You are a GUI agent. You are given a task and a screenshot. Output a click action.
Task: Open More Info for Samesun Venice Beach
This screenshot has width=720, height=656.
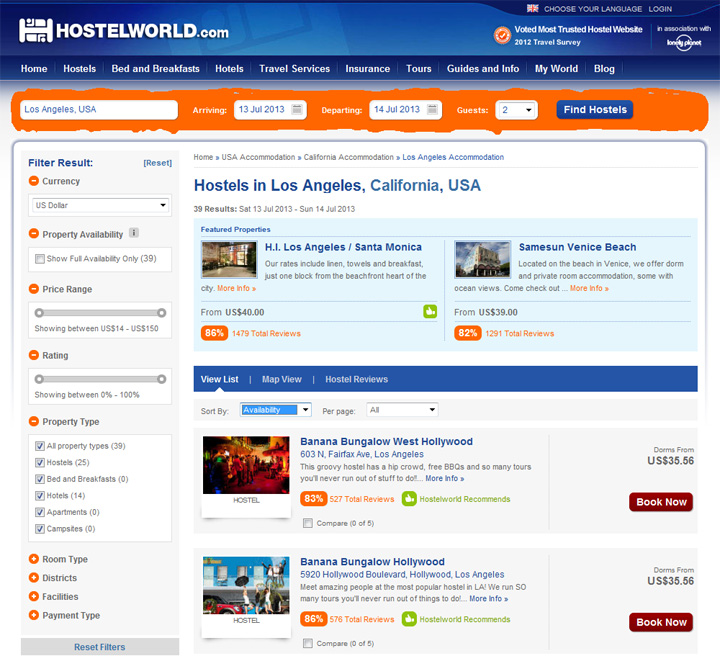tap(589, 288)
